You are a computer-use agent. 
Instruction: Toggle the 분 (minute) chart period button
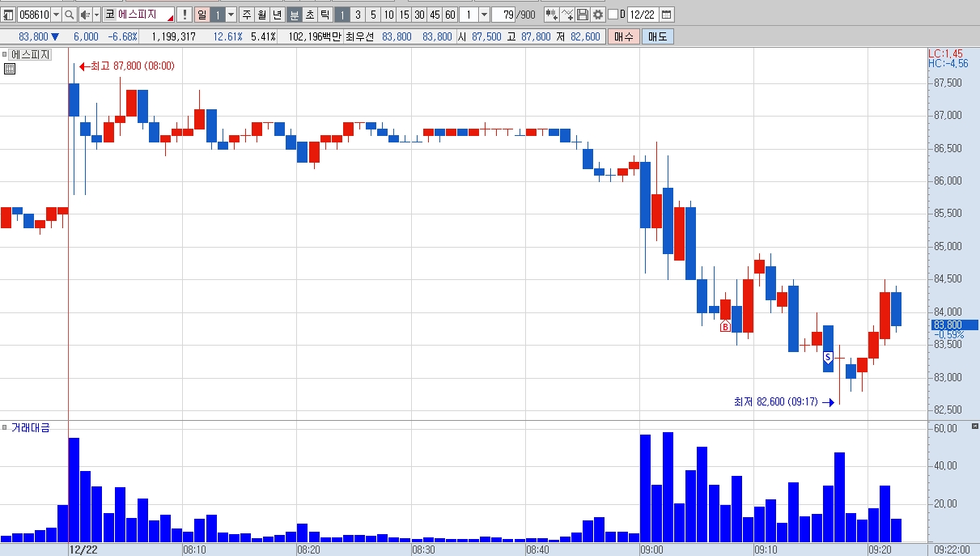(295, 15)
